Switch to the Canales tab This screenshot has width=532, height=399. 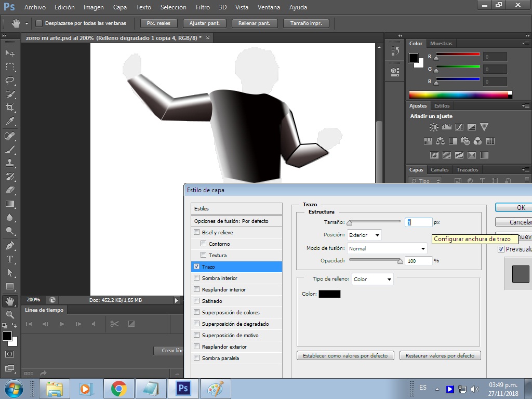(440, 170)
